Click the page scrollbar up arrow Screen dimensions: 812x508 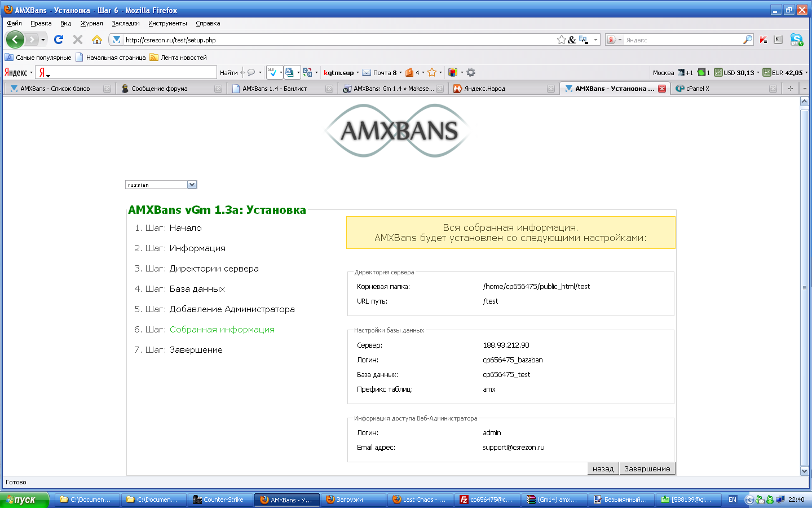805,101
